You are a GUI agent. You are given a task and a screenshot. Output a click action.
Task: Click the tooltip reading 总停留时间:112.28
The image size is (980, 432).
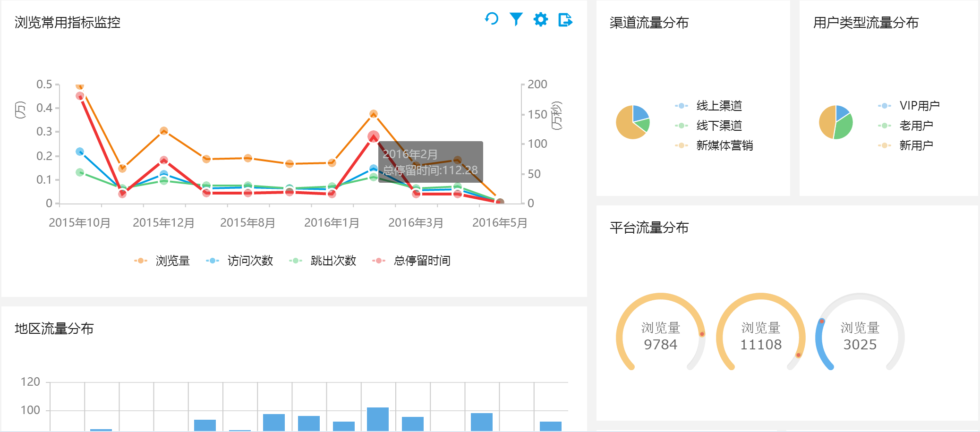pyautogui.click(x=431, y=162)
